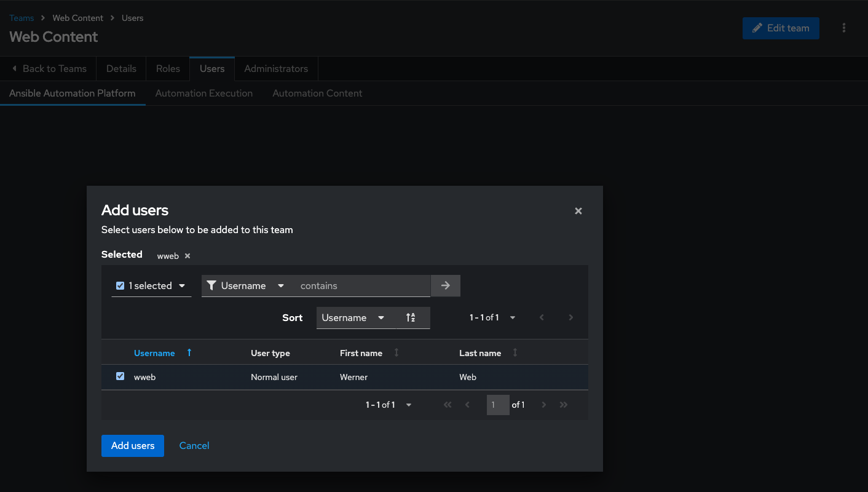The image size is (868, 492).
Task: Expand top 1 - 1 of 1 per-page menu
Action: tap(493, 318)
